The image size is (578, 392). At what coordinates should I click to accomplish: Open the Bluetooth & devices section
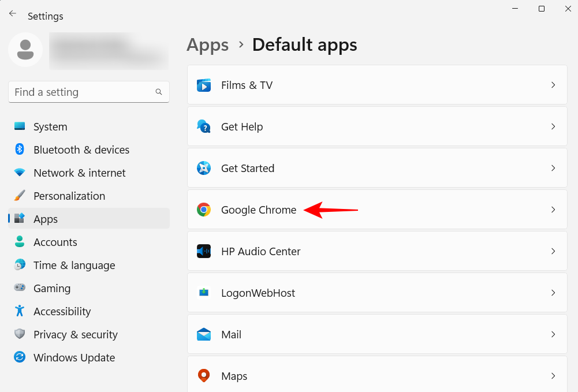[x=81, y=150]
